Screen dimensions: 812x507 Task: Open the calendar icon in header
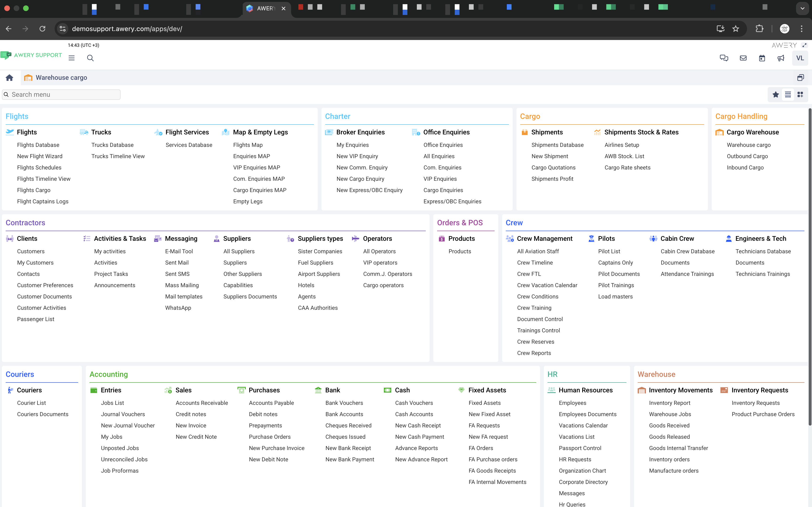point(762,58)
